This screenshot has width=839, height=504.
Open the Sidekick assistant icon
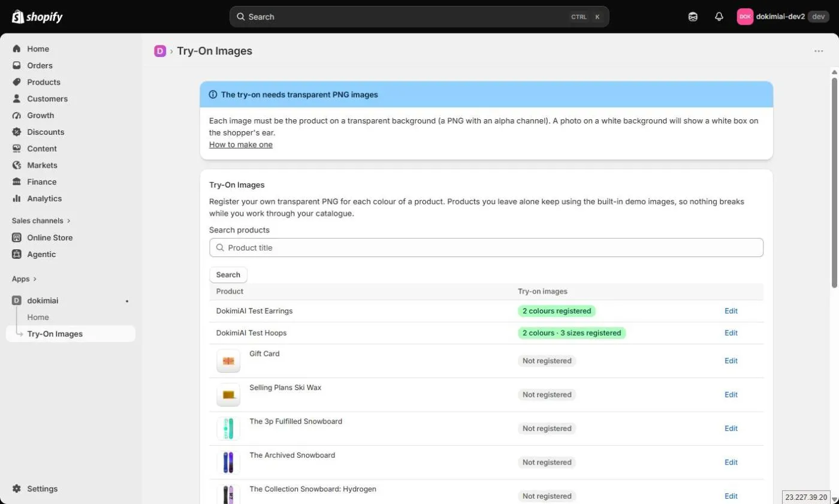[693, 17]
